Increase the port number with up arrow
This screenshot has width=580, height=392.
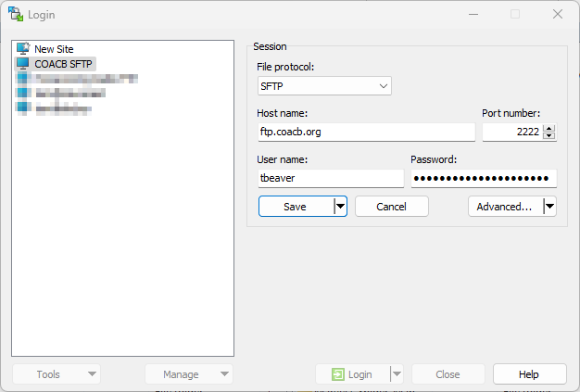pos(549,128)
